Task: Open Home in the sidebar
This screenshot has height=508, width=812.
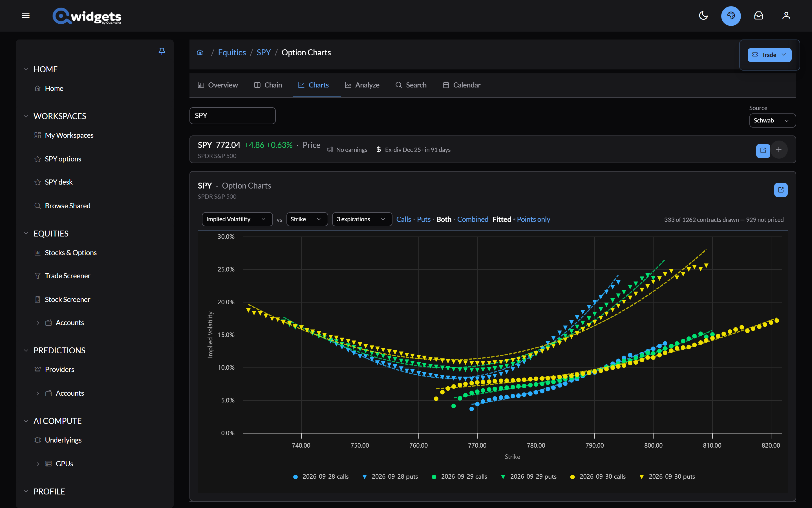Action: click(x=49, y=88)
